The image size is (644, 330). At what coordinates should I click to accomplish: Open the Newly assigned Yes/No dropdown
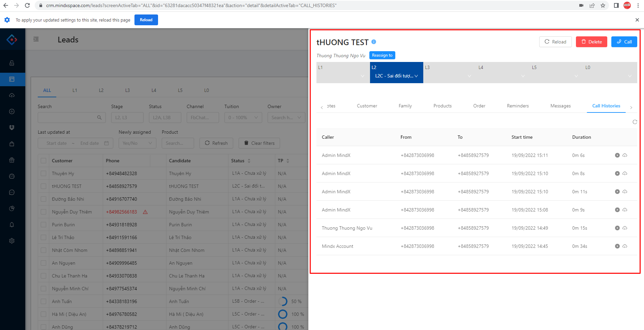pos(137,143)
